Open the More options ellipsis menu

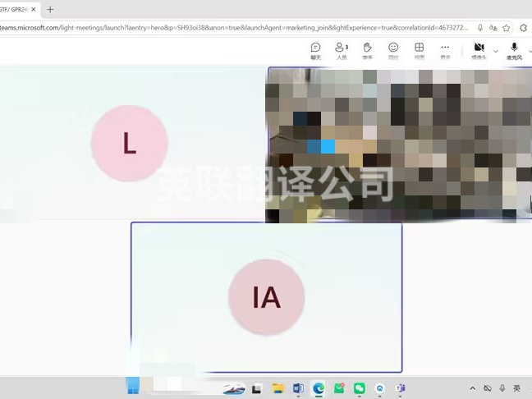445,51
